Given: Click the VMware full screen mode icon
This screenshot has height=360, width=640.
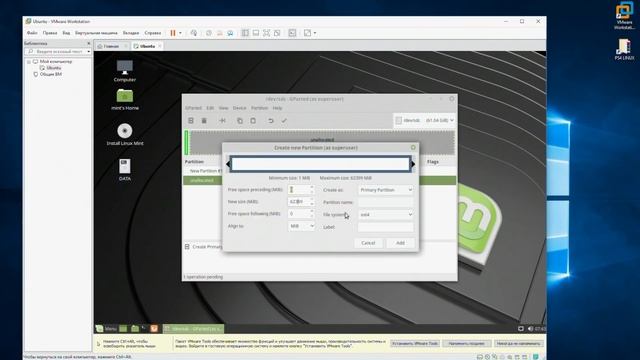Looking at the screenshot, I should pyautogui.click(x=267, y=33).
